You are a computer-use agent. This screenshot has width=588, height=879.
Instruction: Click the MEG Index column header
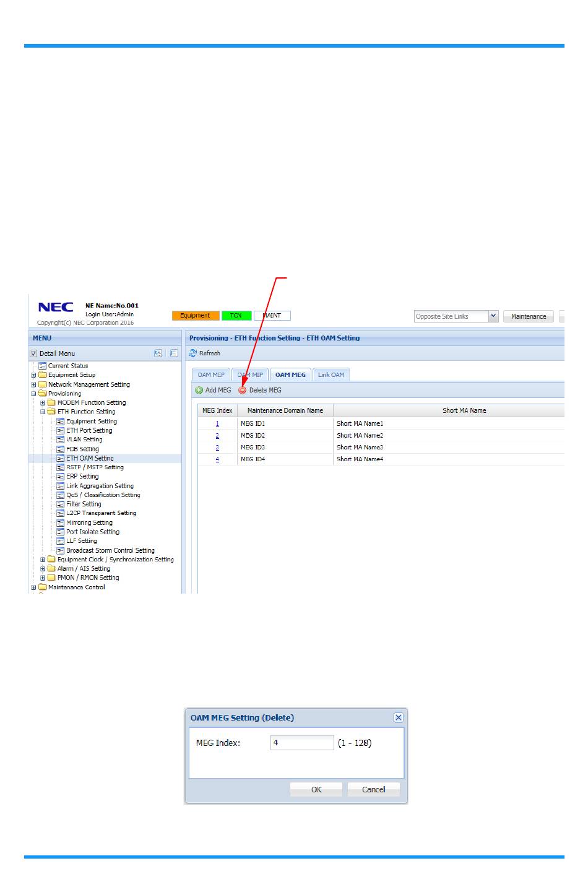point(217,410)
